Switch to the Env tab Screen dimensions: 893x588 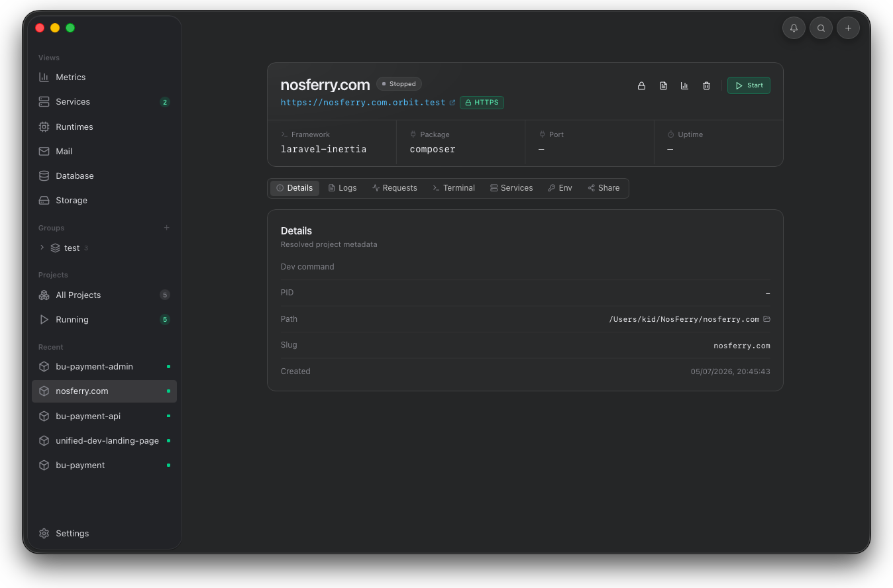point(560,188)
